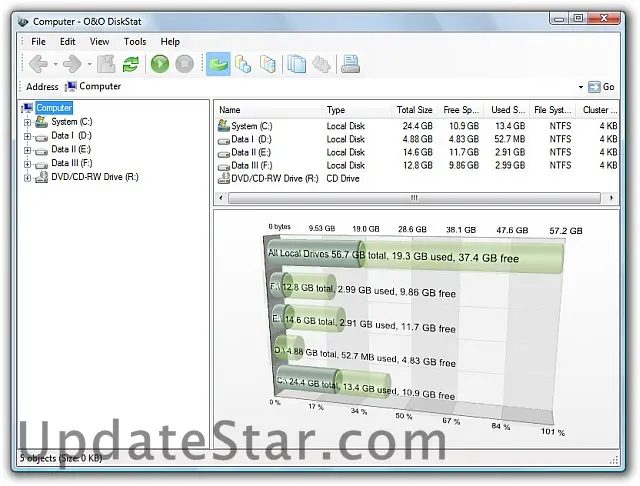Sort by the Name column header
Image resolution: width=640 pixels, height=486 pixels.
pyautogui.click(x=268, y=110)
